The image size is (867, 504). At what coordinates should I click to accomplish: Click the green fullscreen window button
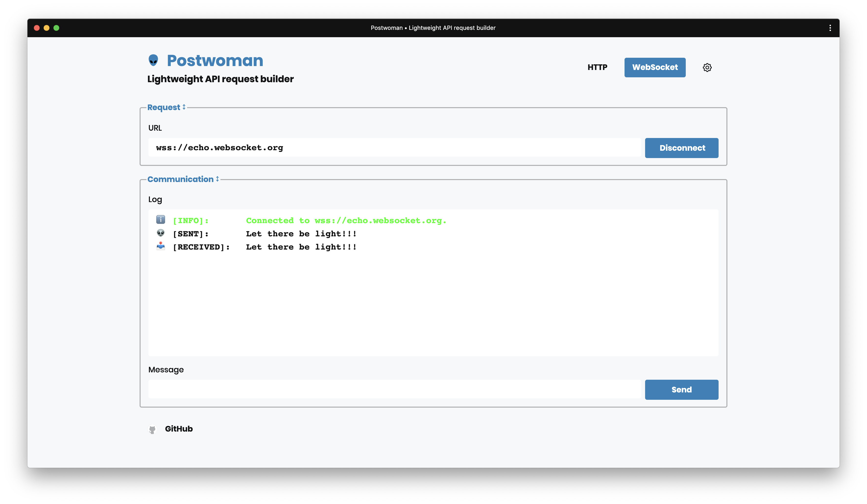coord(56,28)
